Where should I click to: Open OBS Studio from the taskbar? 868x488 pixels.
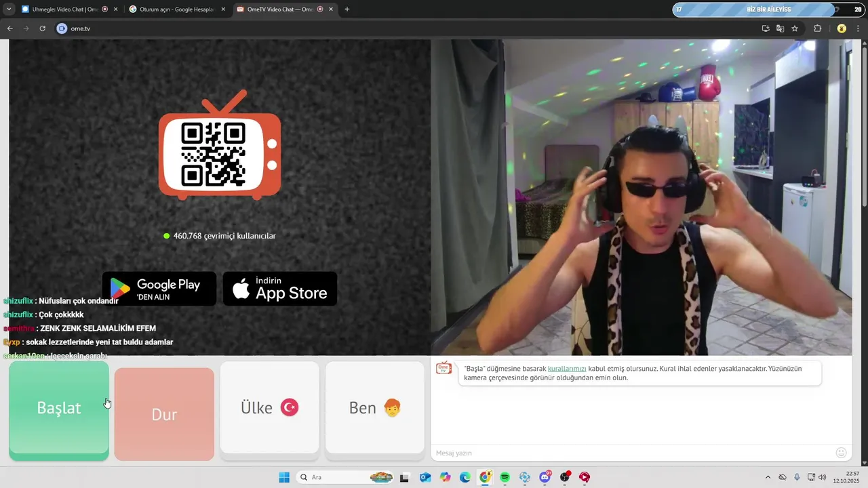(565, 477)
